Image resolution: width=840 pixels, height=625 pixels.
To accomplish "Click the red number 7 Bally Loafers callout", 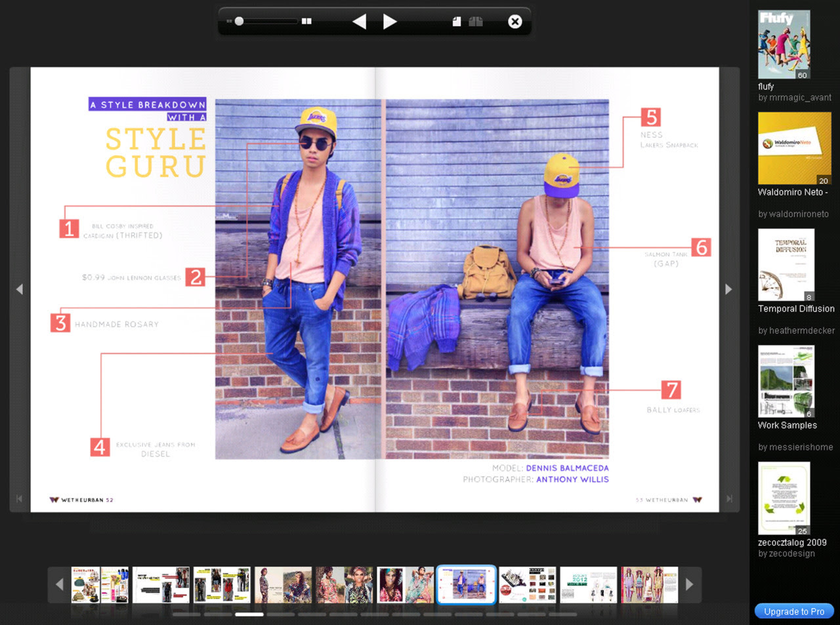I will click(x=671, y=390).
